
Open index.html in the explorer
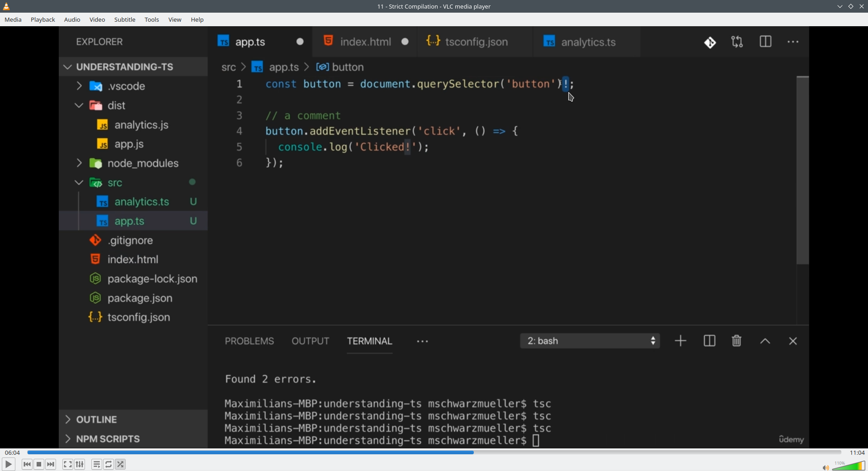click(133, 259)
